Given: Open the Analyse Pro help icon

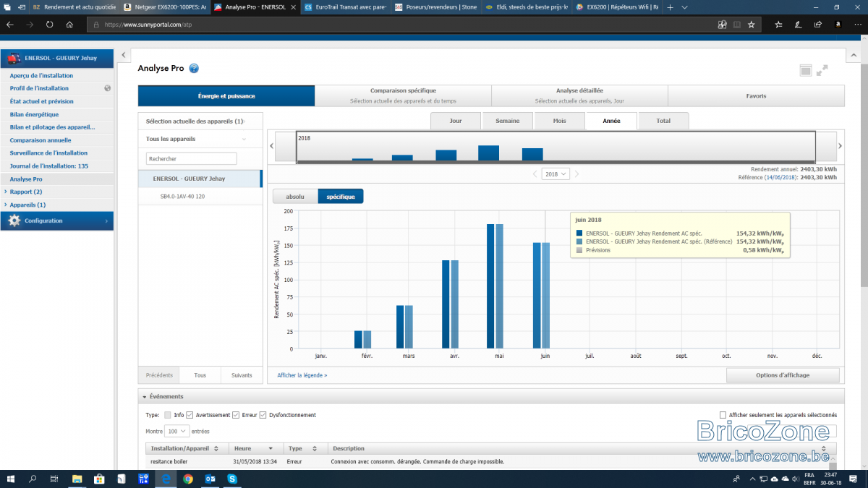Looking at the screenshot, I should pyautogui.click(x=194, y=69).
